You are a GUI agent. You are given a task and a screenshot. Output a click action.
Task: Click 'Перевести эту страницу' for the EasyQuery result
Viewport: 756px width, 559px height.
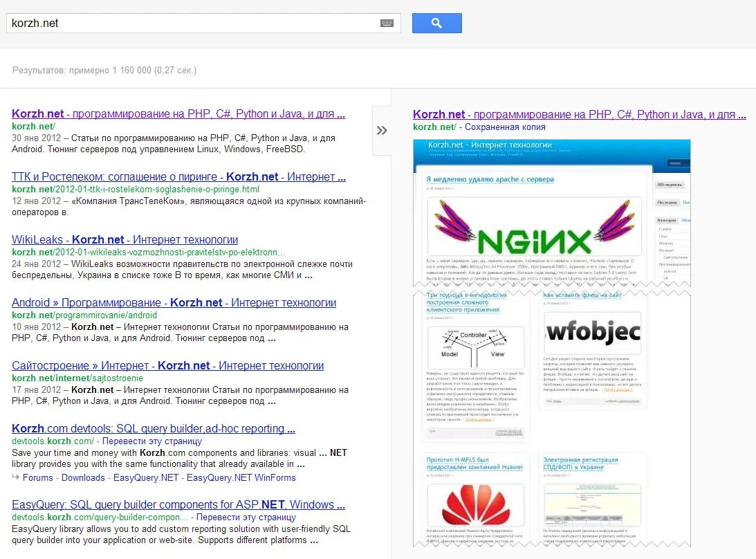coord(246,517)
